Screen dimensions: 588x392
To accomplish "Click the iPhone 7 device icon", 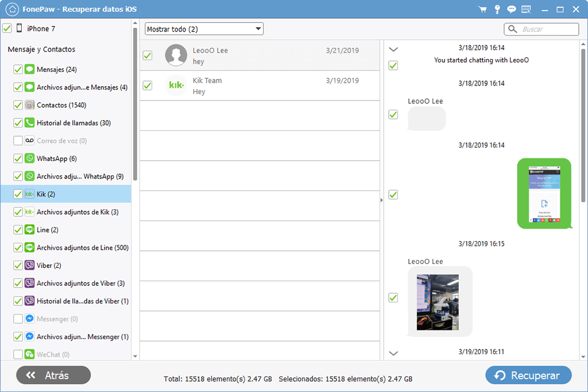I will (19, 28).
